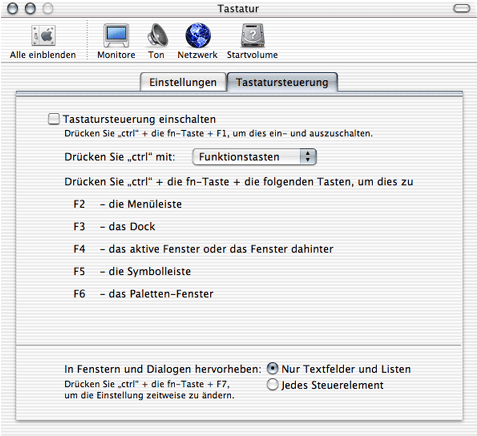
Task: Click the Startvolume toolbar label
Action: coord(252,55)
